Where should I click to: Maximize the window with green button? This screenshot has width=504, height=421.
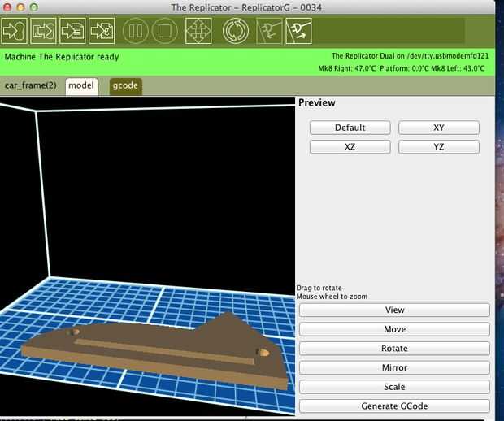[x=34, y=7]
